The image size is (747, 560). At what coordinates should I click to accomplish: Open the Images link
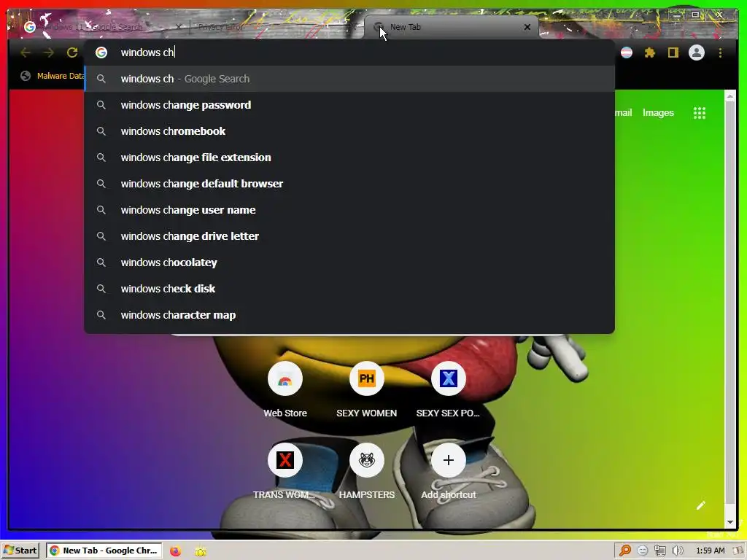click(658, 113)
